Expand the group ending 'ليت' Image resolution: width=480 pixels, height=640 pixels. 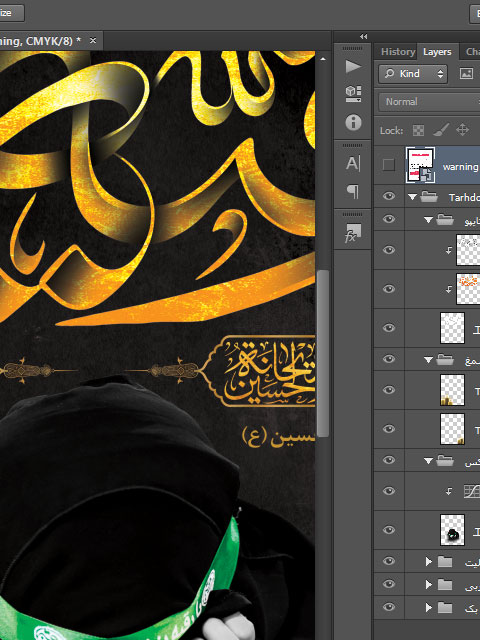[x=429, y=562]
